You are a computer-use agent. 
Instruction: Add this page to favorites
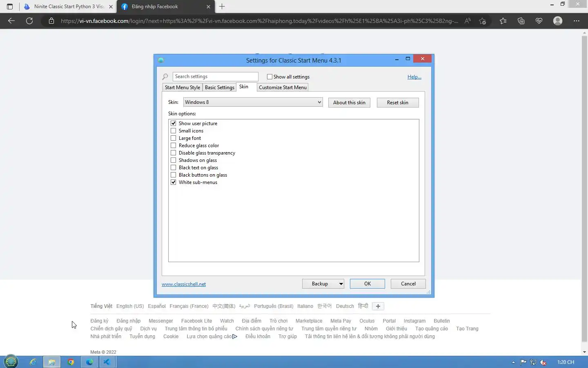[483, 21]
